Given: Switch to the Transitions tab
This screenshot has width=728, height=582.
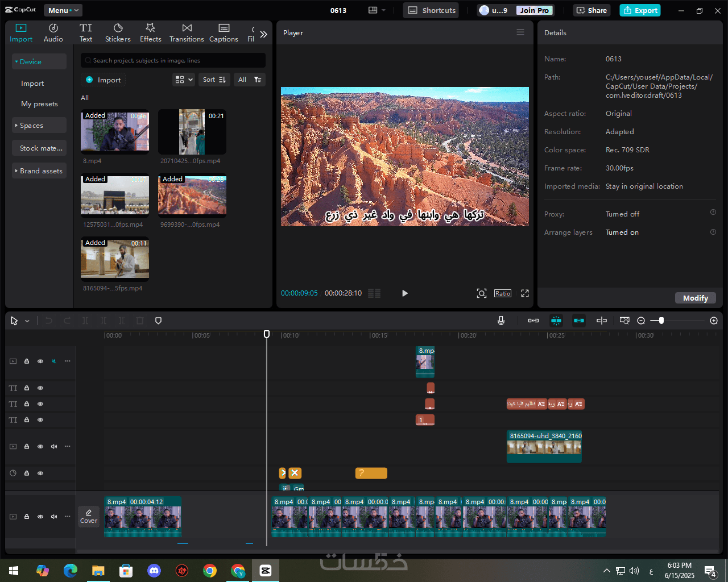Looking at the screenshot, I should point(187,33).
